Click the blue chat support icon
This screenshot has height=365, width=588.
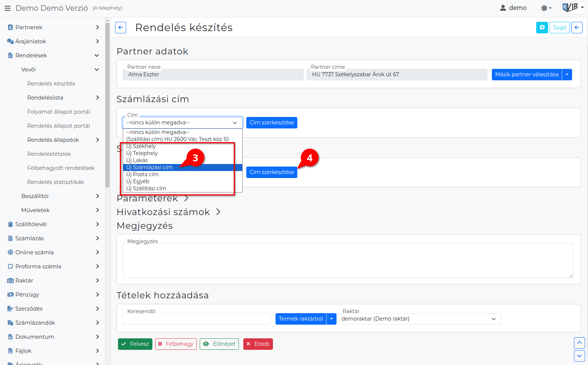pos(542,27)
